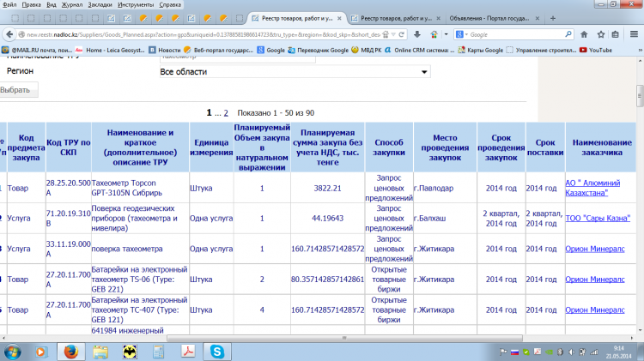This screenshot has width=644, height=361.
Task: Open the Инструменты menu
Action: click(x=131, y=4)
